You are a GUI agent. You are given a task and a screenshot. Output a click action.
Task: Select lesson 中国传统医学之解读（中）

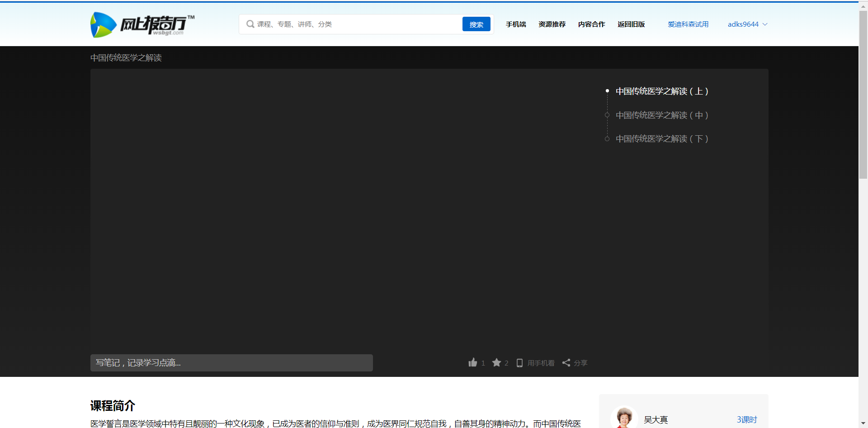tap(662, 115)
